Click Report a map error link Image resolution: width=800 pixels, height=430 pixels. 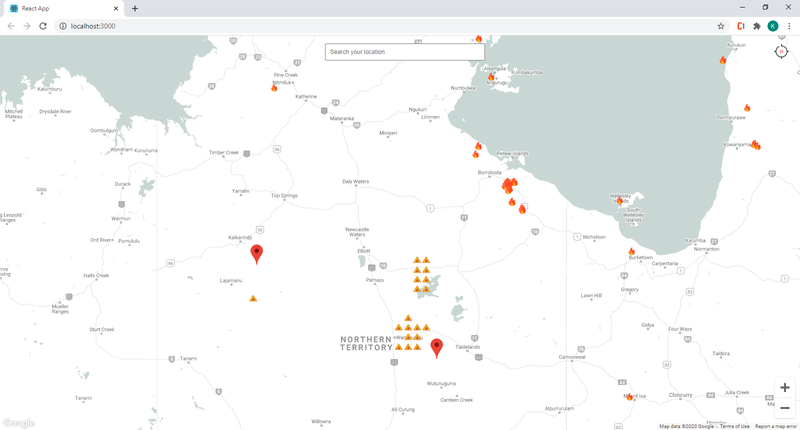[776, 426]
